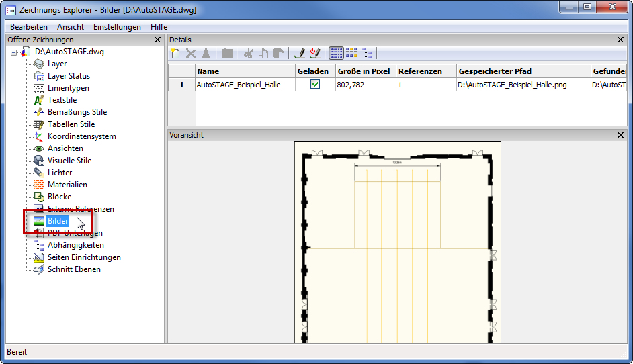Viewport: 633px width, 364px height.
Task: Sort by the Name column header
Action: point(244,71)
